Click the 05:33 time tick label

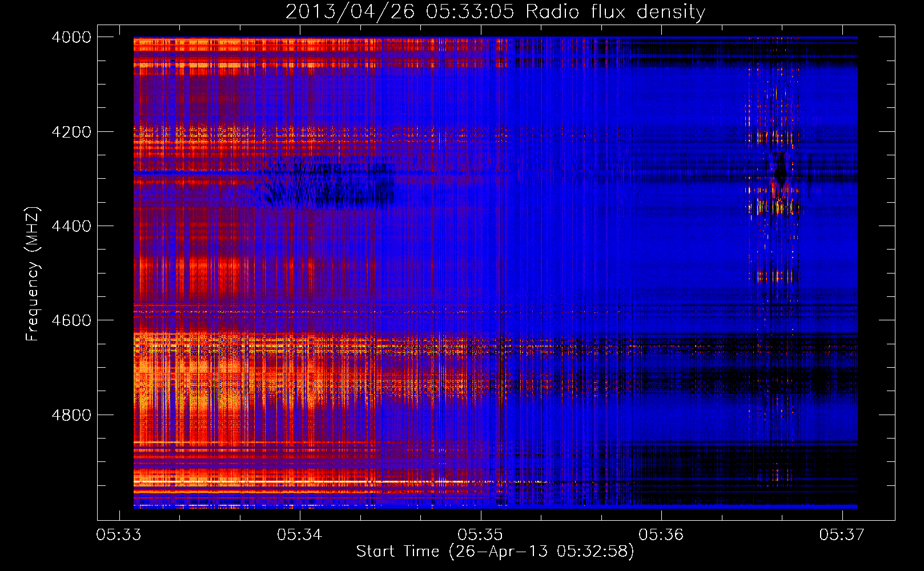pyautogui.click(x=119, y=534)
